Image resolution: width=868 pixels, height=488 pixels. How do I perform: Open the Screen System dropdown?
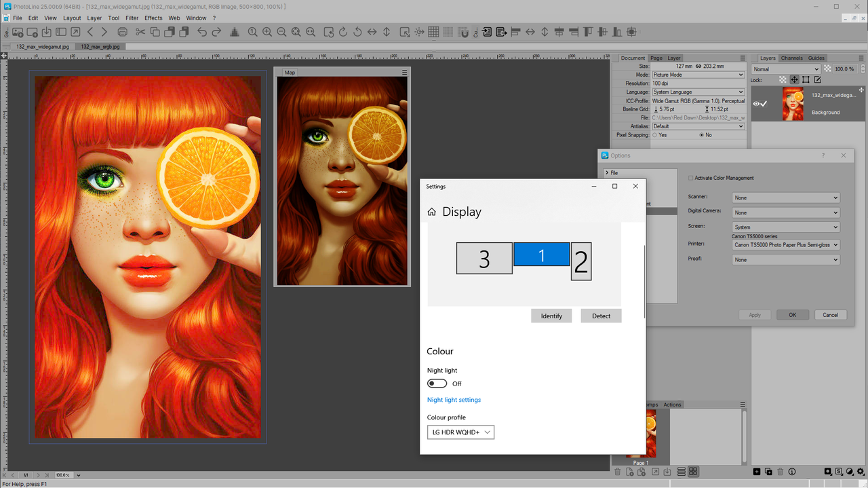pos(786,227)
